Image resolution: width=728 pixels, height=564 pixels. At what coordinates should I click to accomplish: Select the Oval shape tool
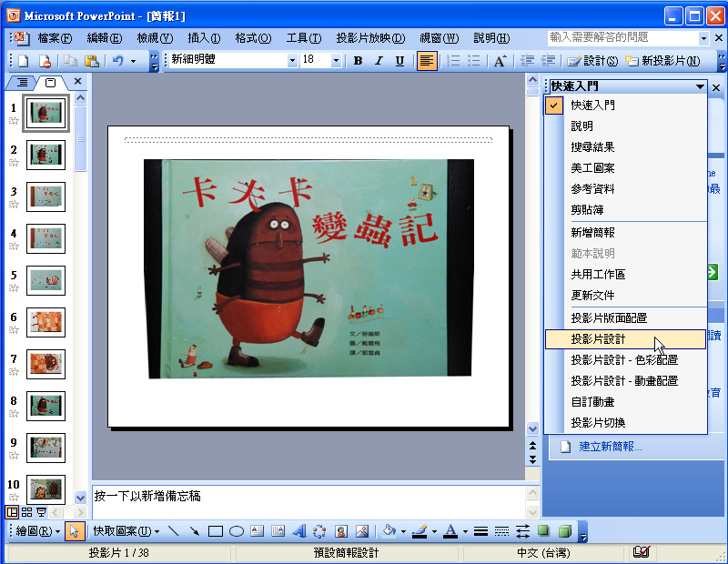[x=237, y=531]
